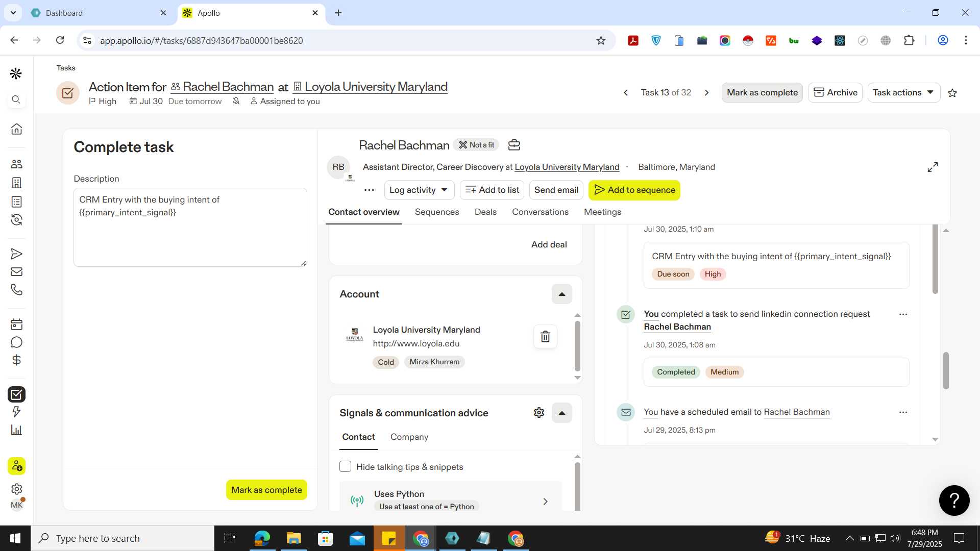The image size is (980, 551).
Task: Click Add to sequence
Action: (x=634, y=190)
